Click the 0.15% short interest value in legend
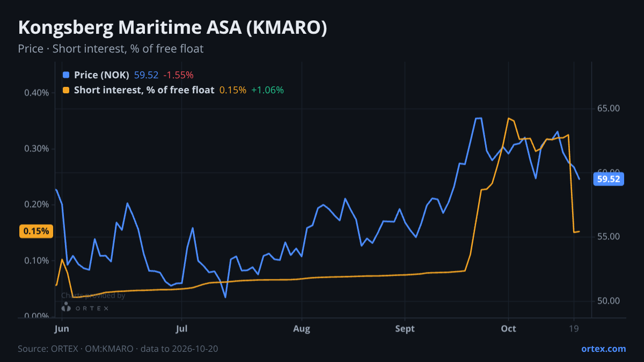 pyautogui.click(x=233, y=90)
